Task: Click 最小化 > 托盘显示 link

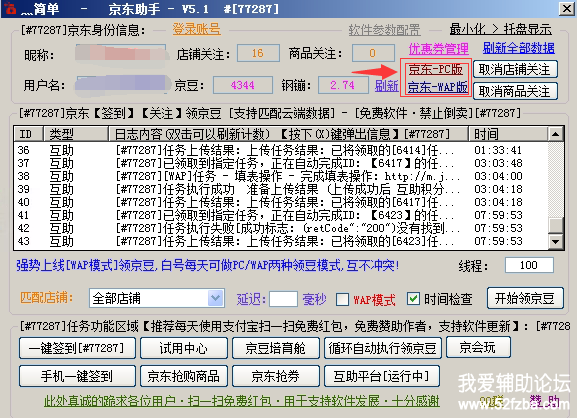Action: coord(500,29)
